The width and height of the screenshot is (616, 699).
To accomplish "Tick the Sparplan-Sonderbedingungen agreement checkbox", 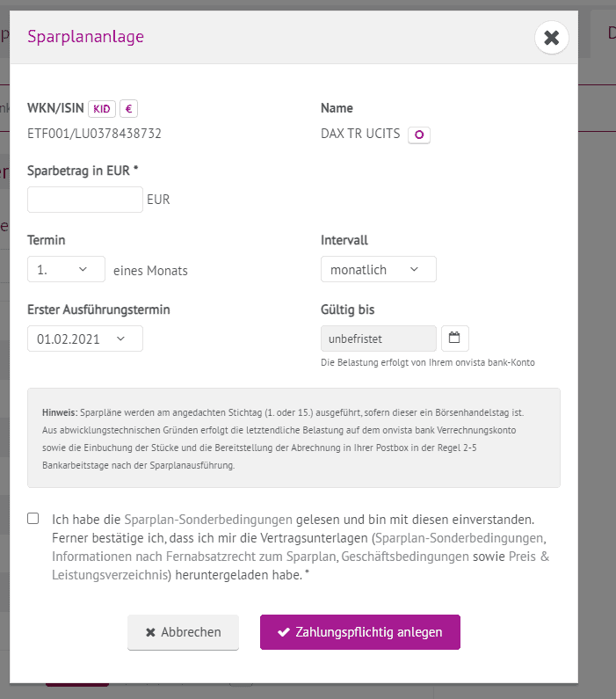I will 33,519.
